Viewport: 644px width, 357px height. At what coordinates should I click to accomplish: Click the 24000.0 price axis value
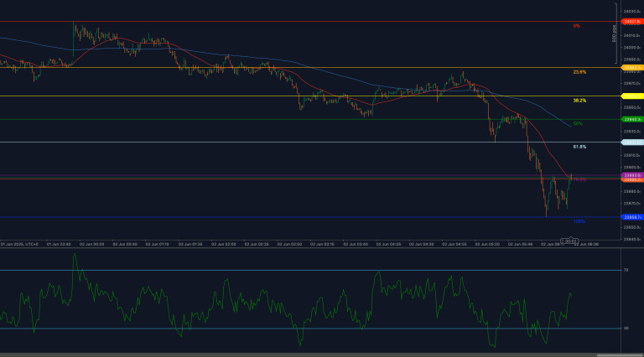[x=631, y=48]
